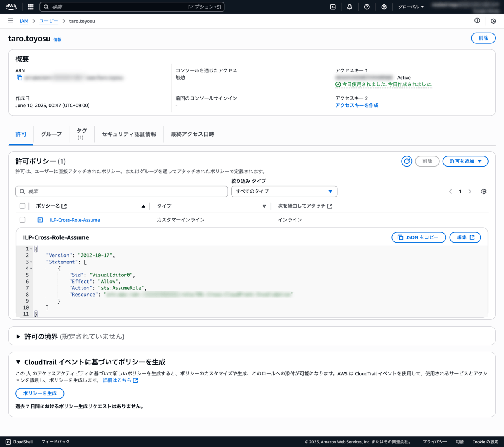The image size is (504, 447).
Task: Switch to the Tags tab
Action: tap(82, 134)
